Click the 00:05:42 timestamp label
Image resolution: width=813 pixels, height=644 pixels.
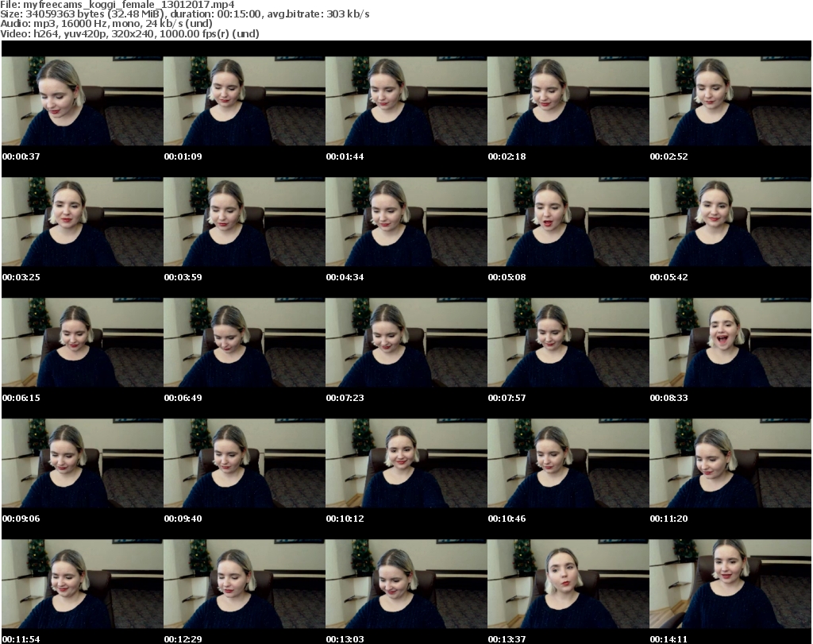[x=669, y=277]
